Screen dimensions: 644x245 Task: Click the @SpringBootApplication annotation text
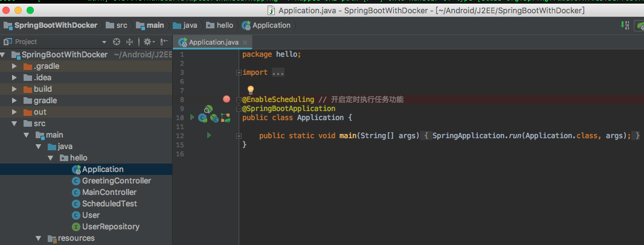289,109
